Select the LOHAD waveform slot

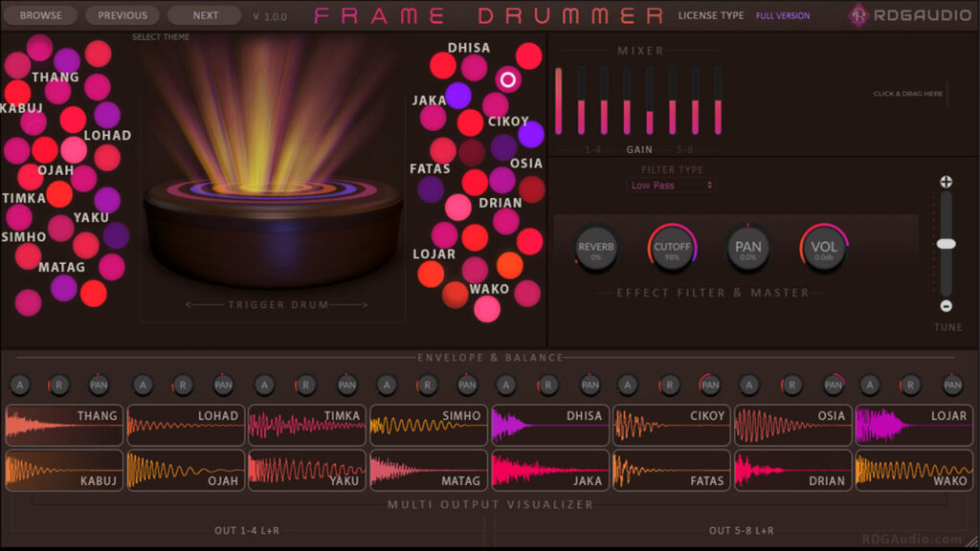click(x=186, y=425)
